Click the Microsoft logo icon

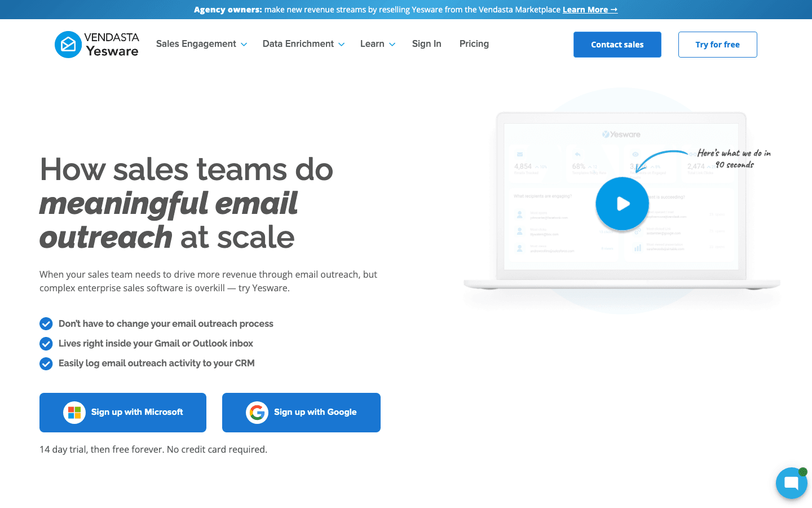tap(74, 413)
